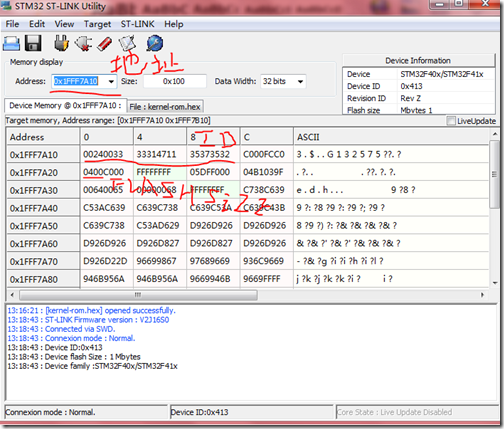Click the Device value STM32F40x/STM32F41x
Viewport: 504px width, 429px height.
coord(442,74)
